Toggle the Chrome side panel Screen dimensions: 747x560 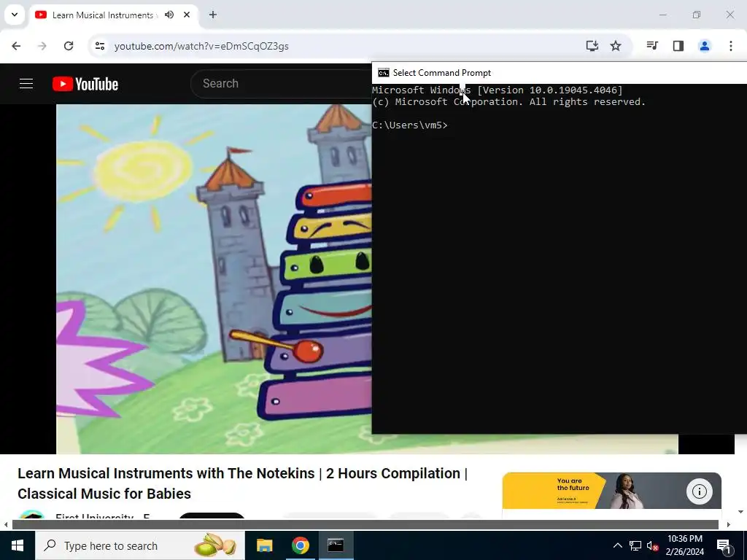678,46
